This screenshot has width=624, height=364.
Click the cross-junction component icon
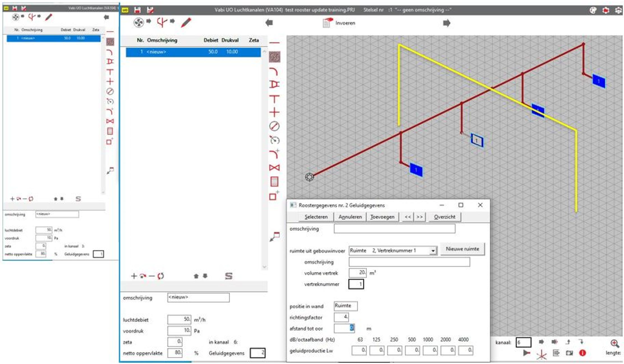[274, 112]
